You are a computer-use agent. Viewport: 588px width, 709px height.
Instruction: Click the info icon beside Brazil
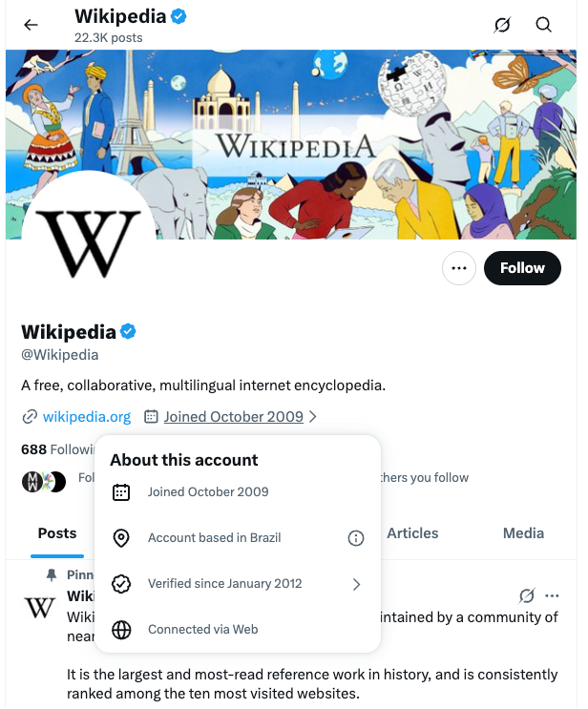356,538
